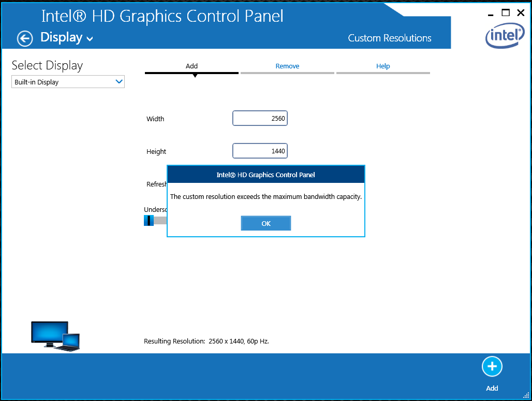Image resolution: width=532 pixels, height=401 pixels.
Task: Open the Built-in Display selector
Action: coord(68,82)
